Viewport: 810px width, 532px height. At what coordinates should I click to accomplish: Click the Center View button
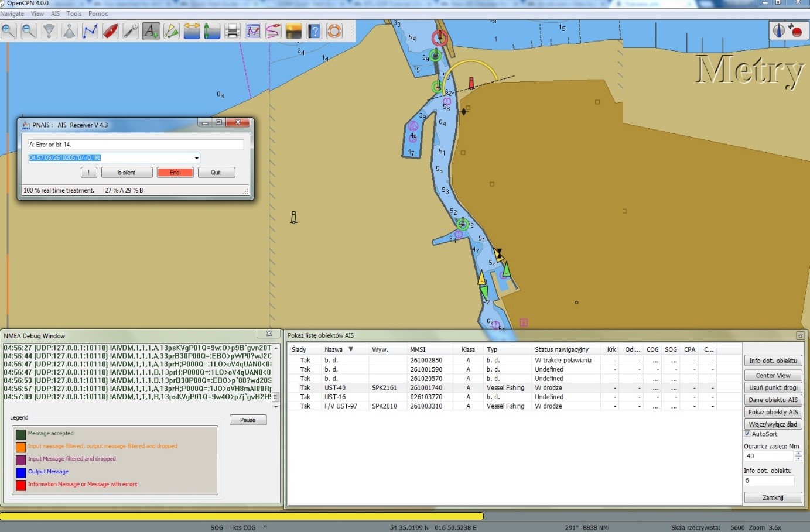pos(773,376)
